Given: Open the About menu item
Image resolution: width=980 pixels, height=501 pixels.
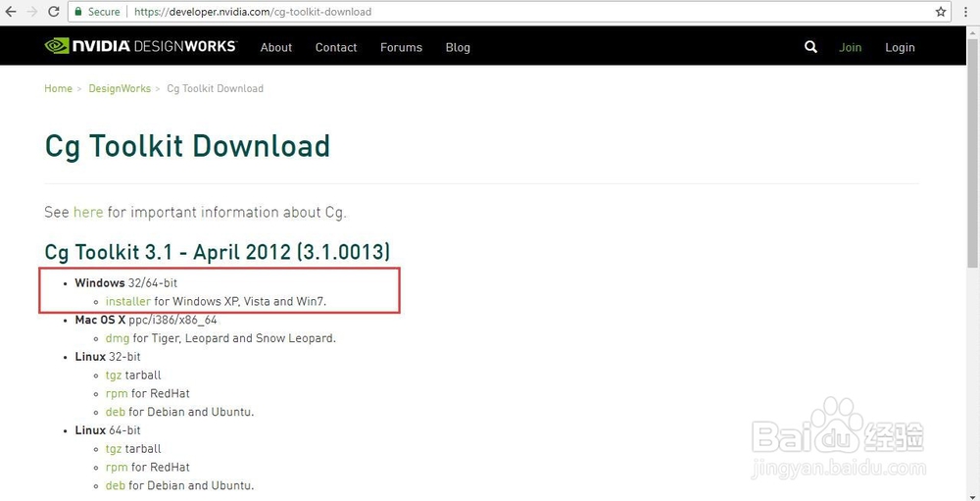Looking at the screenshot, I should coord(276,47).
